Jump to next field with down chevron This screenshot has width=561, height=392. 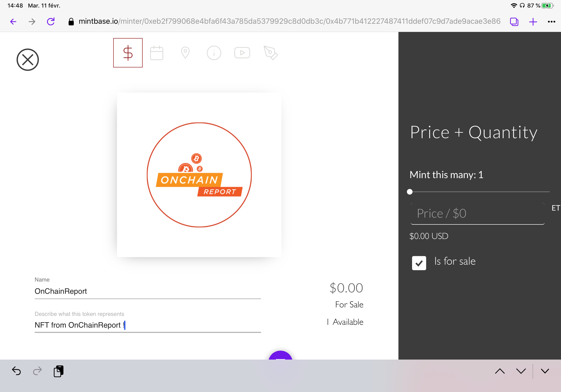[521, 371]
